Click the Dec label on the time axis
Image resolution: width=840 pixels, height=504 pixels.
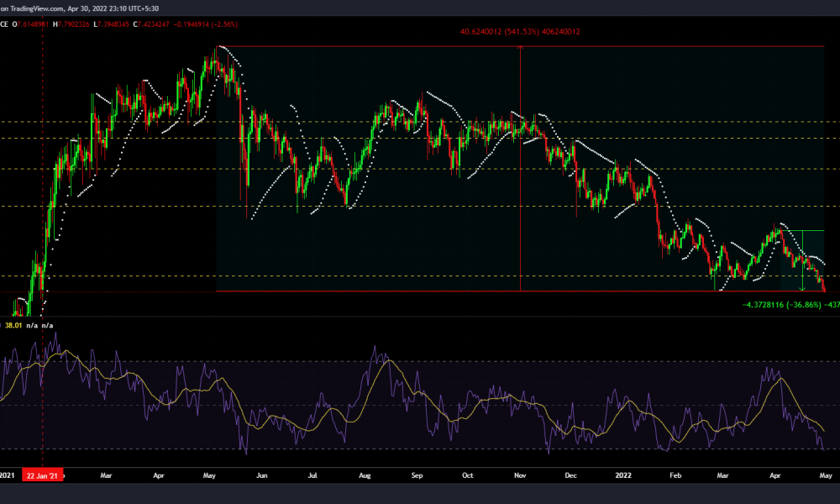coord(571,475)
